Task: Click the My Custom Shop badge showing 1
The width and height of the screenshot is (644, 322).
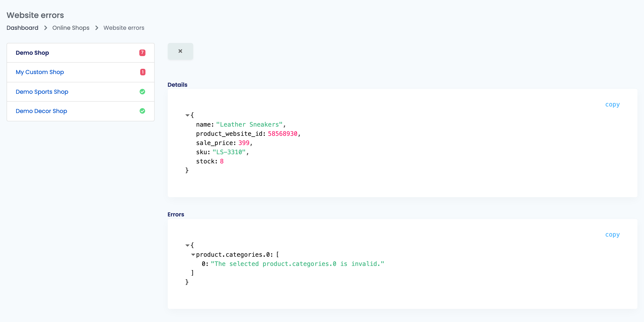Action: coord(143,72)
